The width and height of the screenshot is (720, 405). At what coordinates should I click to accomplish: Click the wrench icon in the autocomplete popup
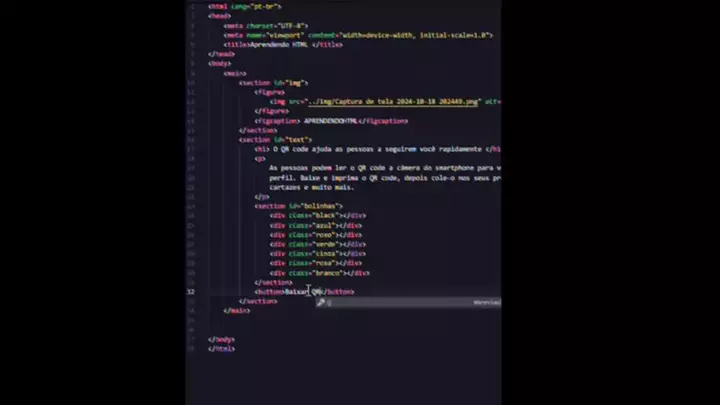321,301
